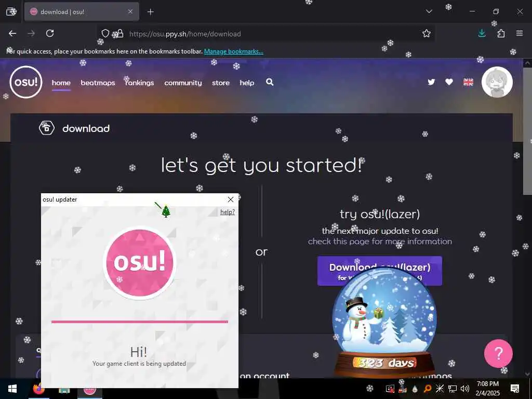Image resolution: width=532 pixels, height=399 pixels.
Task: Open the community menu item
Action: tap(183, 83)
